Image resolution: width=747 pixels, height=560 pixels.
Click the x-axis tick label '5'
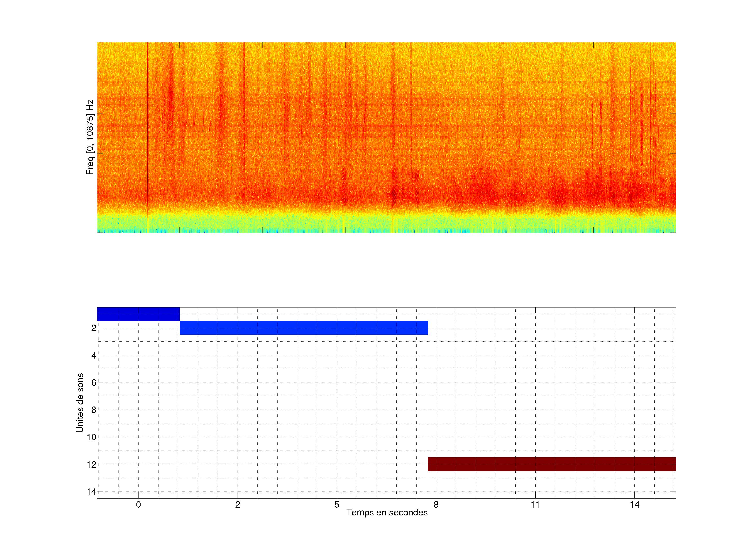click(337, 505)
